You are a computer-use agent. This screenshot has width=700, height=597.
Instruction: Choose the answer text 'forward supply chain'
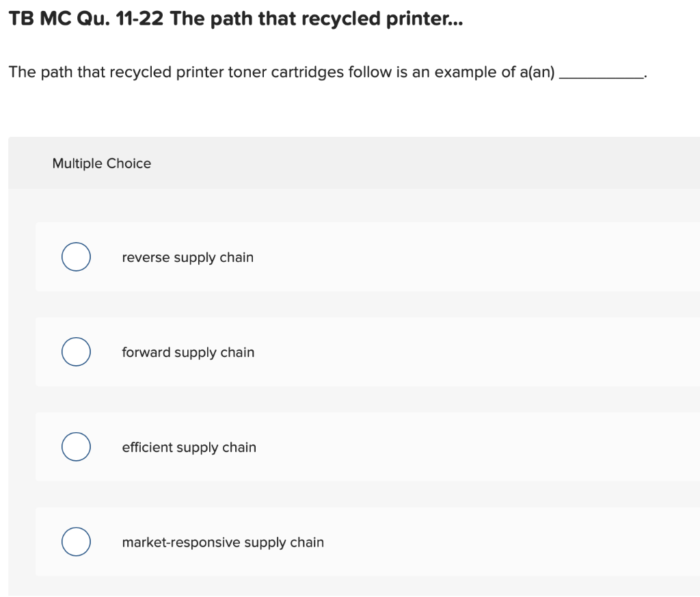tap(189, 352)
